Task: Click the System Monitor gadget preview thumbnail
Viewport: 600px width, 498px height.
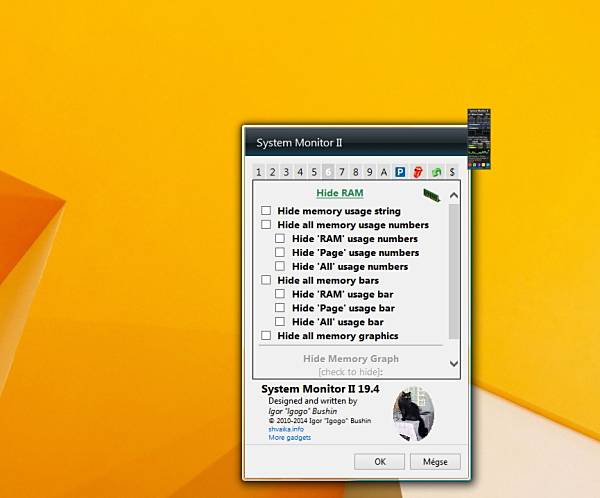Action: 479,139
